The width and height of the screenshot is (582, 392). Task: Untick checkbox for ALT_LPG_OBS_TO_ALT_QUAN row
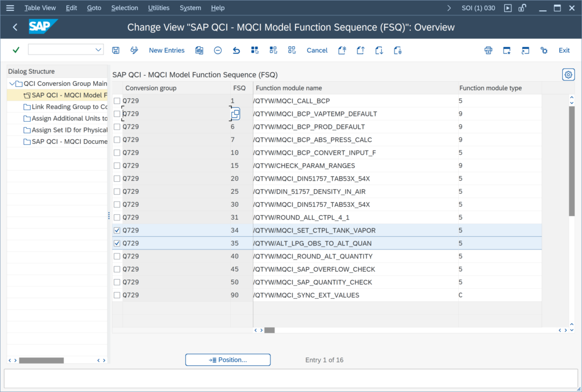[117, 243]
